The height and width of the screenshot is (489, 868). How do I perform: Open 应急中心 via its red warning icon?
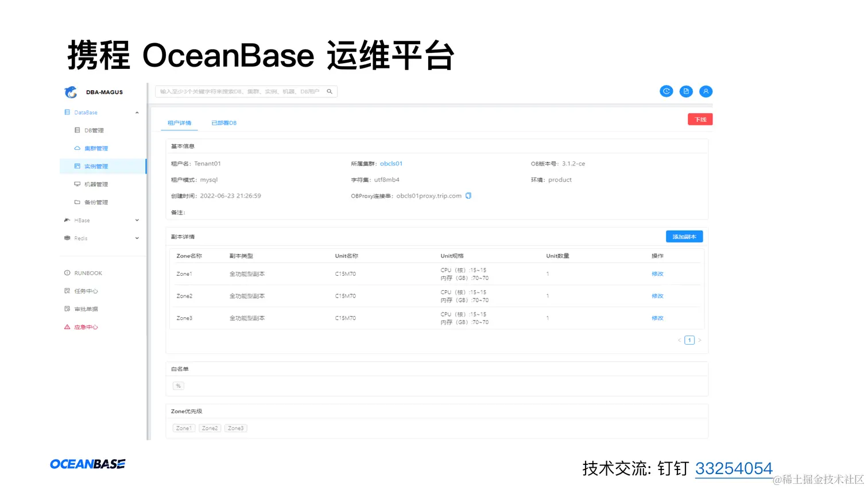(x=67, y=327)
